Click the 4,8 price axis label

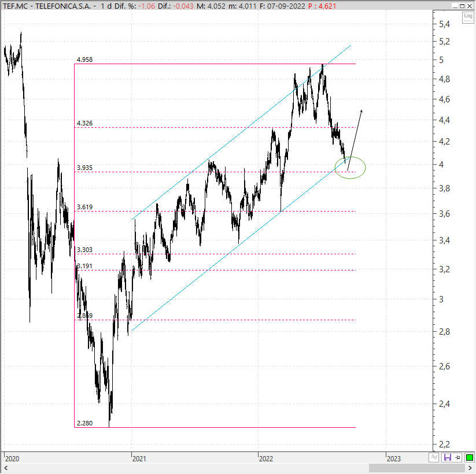[x=444, y=79]
